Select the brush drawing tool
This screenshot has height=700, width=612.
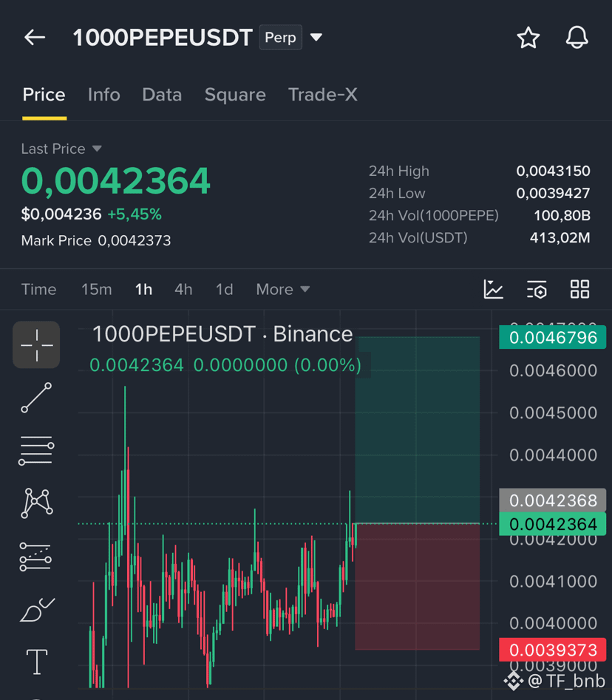(37, 610)
